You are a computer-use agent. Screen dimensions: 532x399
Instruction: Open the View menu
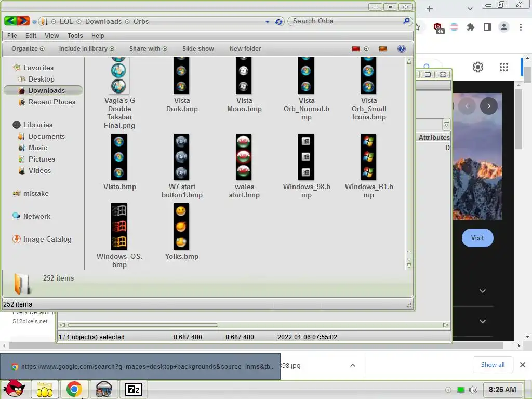51,36
